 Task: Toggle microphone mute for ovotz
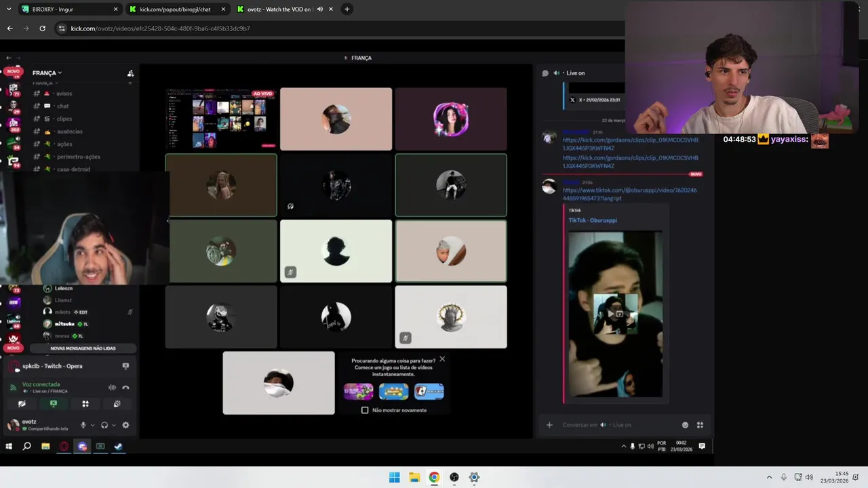pos(83,425)
